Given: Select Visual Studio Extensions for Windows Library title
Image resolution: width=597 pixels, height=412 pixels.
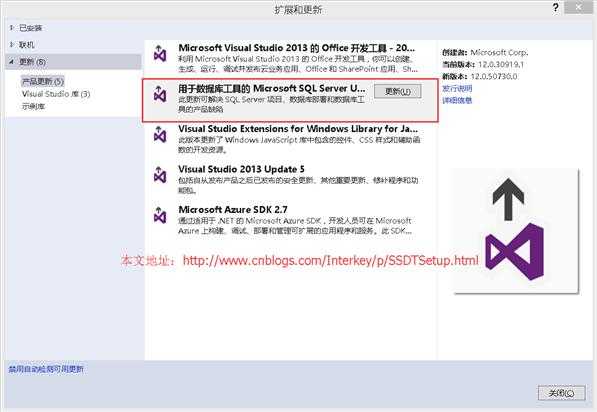Looking at the screenshot, I should point(298,129).
